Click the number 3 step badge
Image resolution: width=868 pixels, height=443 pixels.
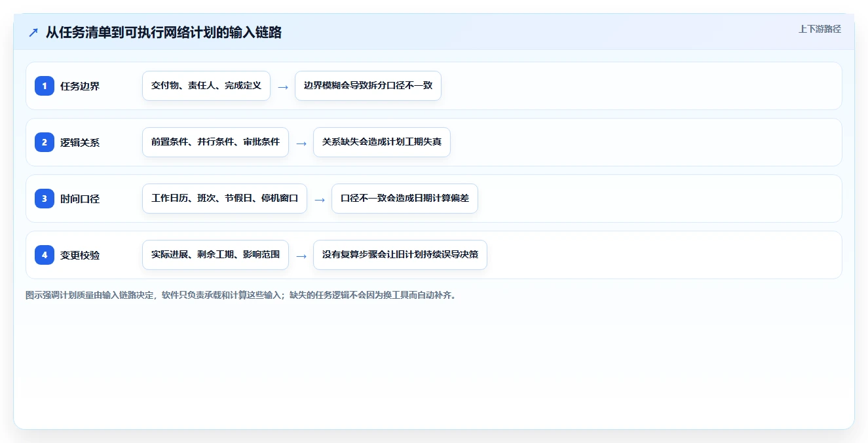point(45,199)
